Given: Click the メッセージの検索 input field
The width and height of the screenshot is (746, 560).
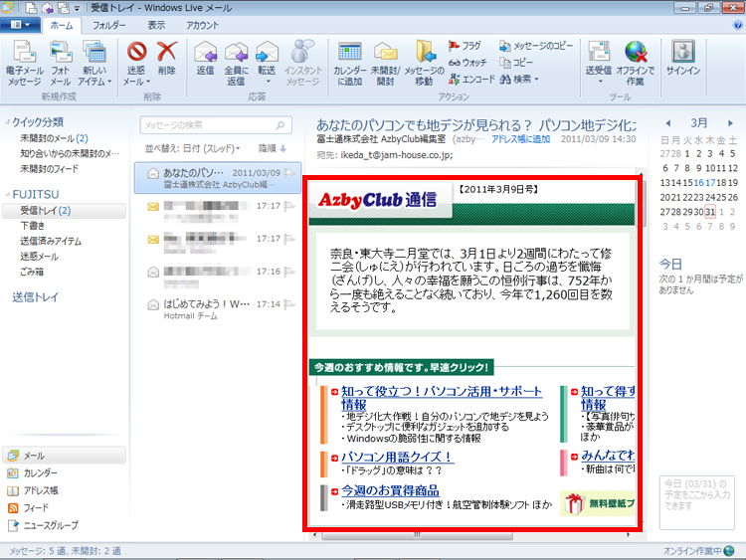Looking at the screenshot, I should (x=209, y=125).
